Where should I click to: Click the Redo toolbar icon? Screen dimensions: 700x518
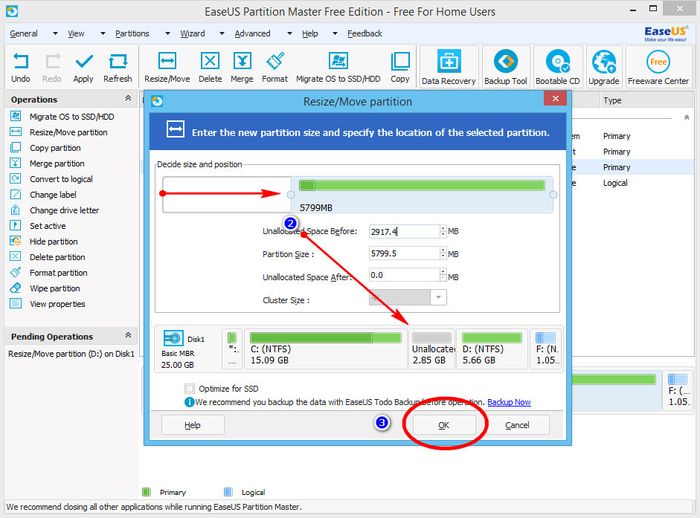pyautogui.click(x=52, y=67)
